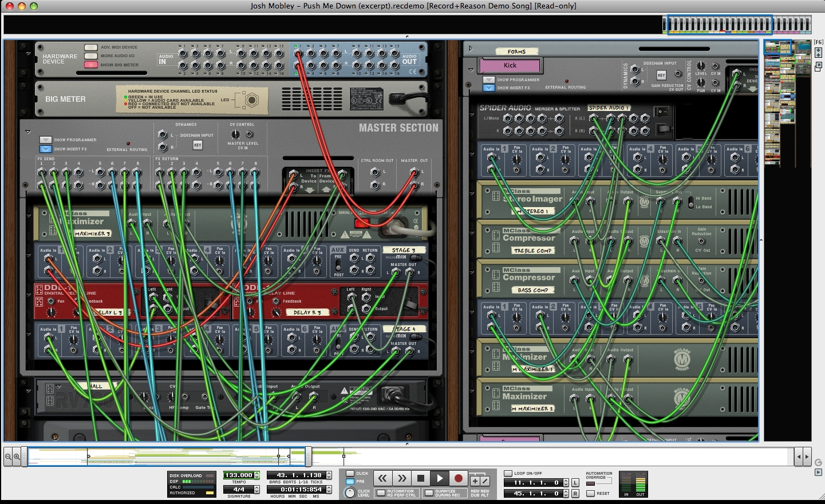Click the L left locator button
825x504 pixels.
[x=575, y=483]
